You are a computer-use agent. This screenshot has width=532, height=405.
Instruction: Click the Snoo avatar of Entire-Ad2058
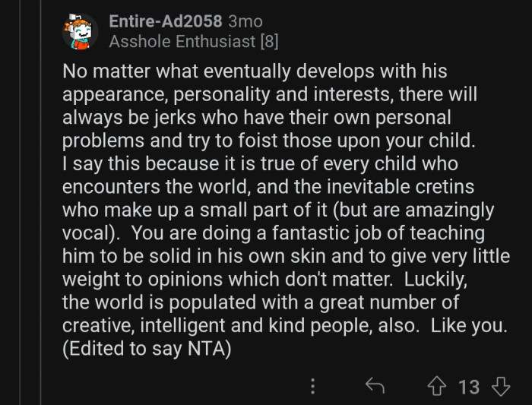click(x=80, y=32)
